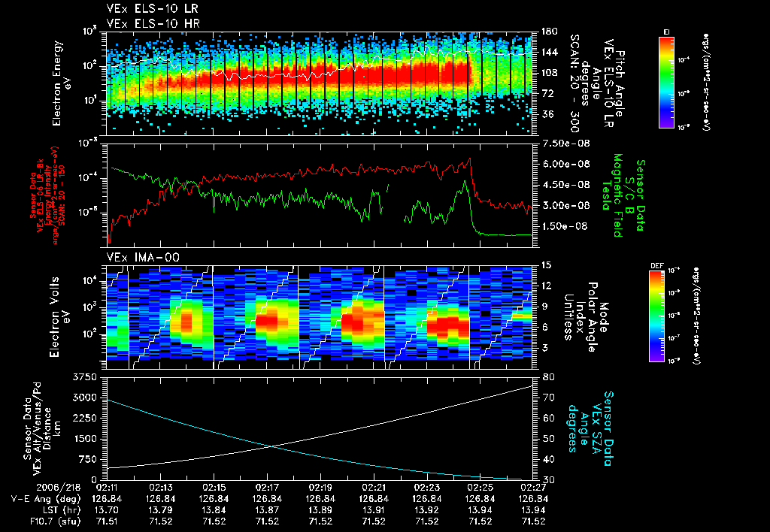Click the 1500 altitude tick label

point(85,439)
